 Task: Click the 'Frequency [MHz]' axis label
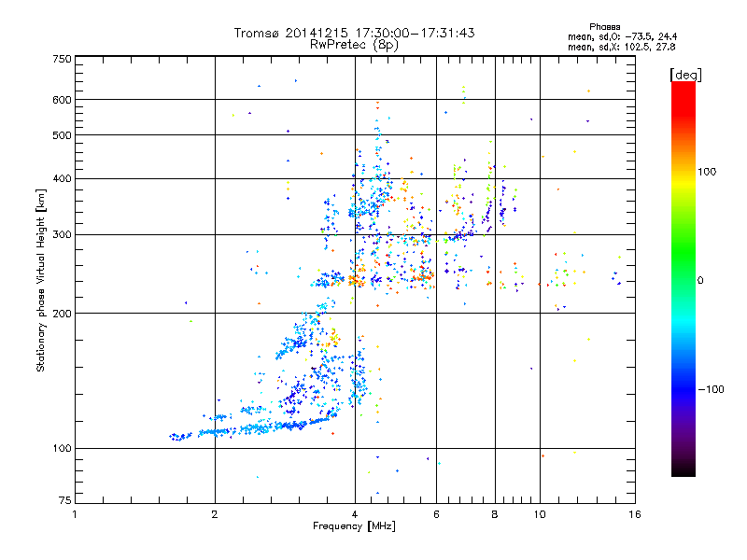pos(354,526)
